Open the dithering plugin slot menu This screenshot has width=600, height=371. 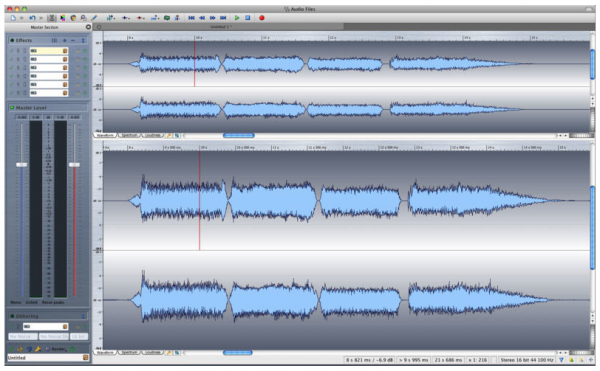(x=65, y=327)
